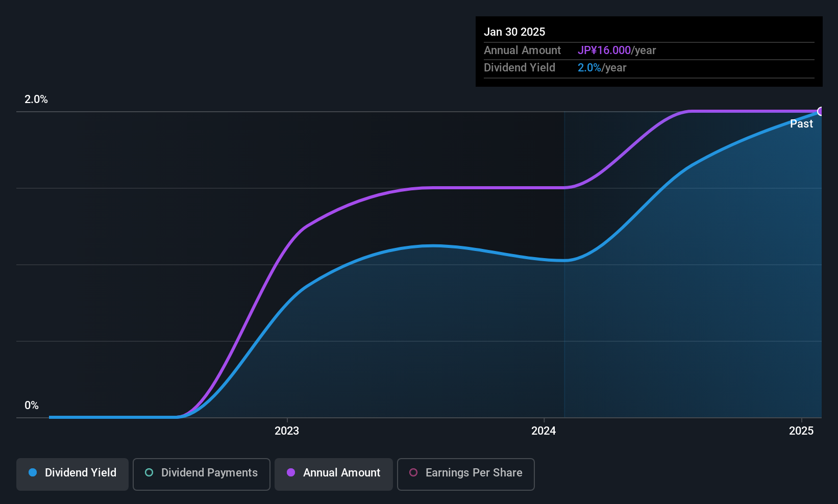The width and height of the screenshot is (838, 504).
Task: Click the pink Earnings Per Share legend circle
Action: (x=413, y=472)
